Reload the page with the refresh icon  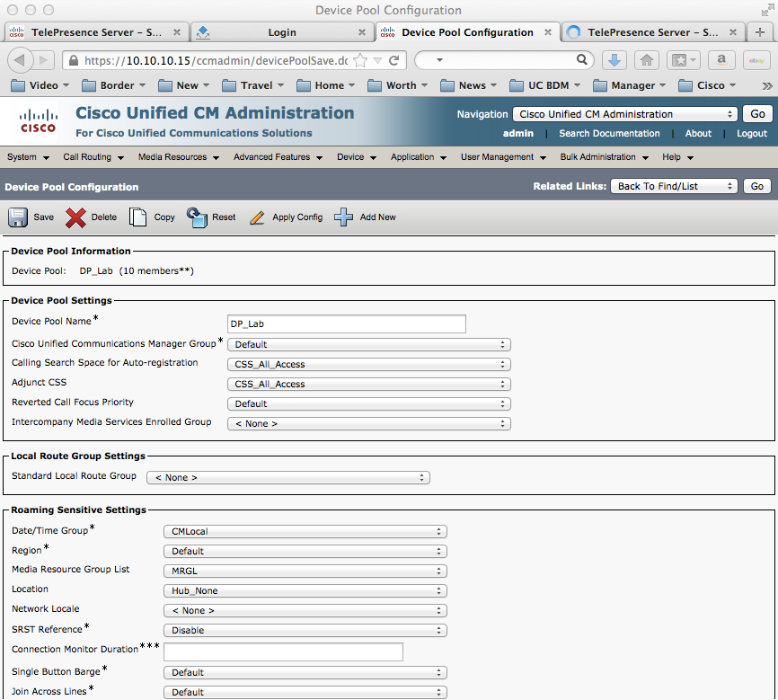coord(394,60)
